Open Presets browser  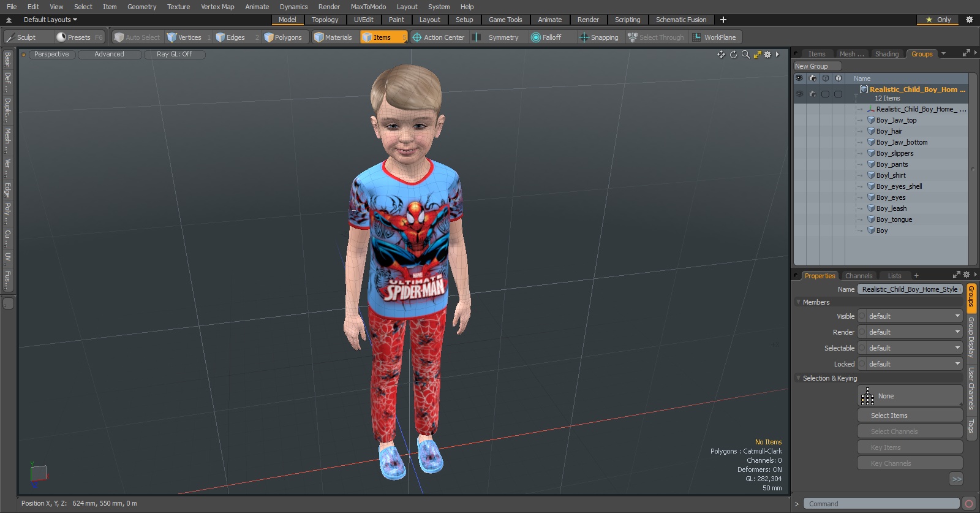pos(80,37)
